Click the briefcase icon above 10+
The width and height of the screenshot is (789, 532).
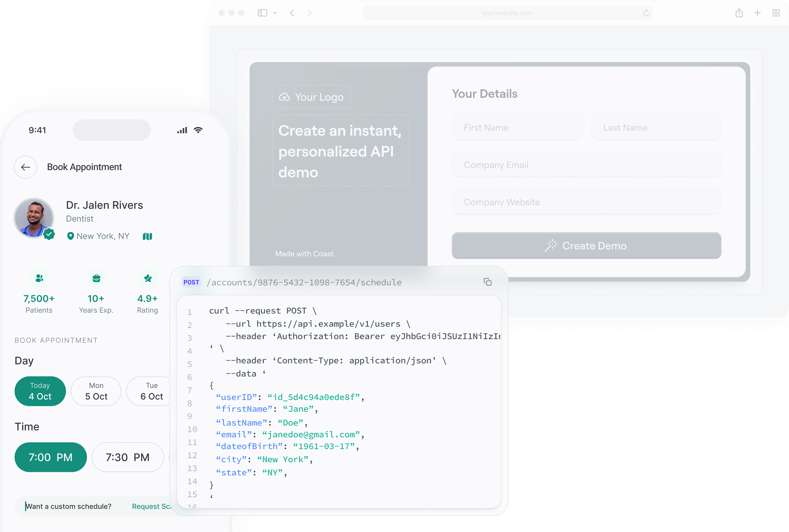tap(96, 278)
